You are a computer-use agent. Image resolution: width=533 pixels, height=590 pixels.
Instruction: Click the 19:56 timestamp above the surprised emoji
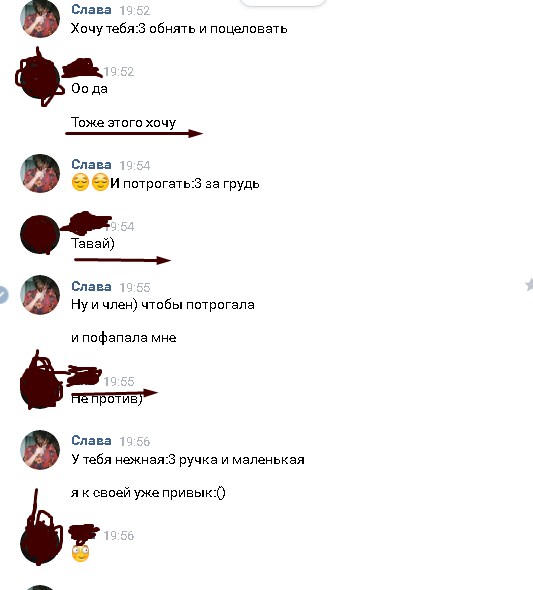[119, 535]
